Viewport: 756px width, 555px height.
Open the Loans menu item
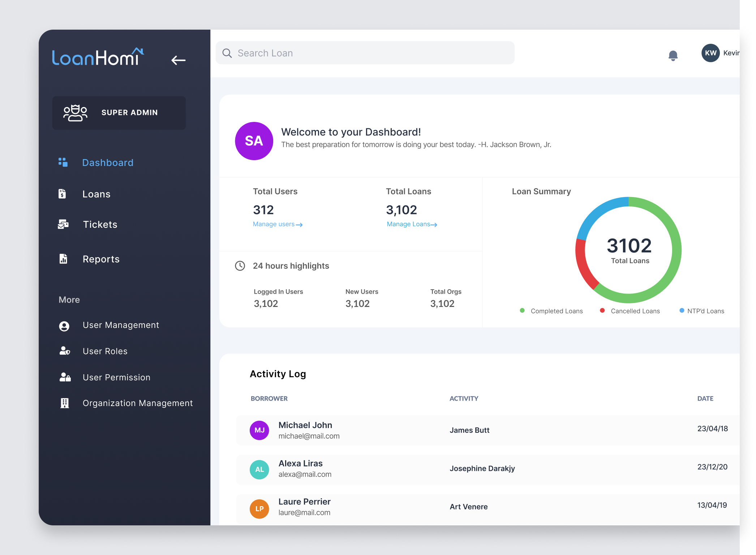(96, 194)
